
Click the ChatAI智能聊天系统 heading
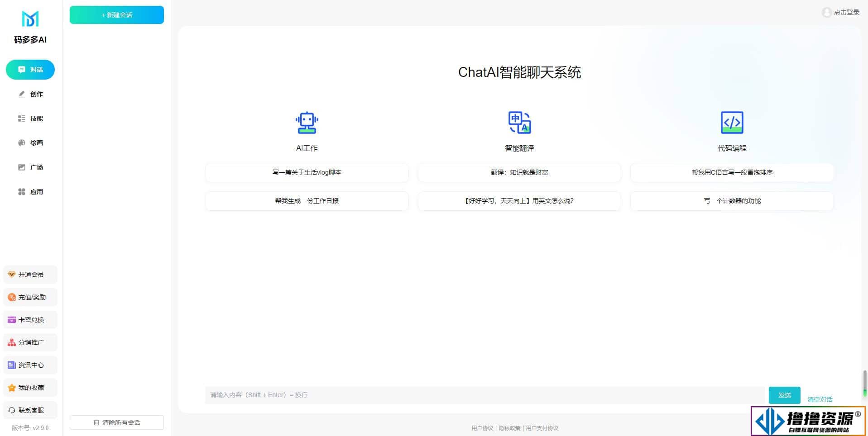click(x=519, y=72)
